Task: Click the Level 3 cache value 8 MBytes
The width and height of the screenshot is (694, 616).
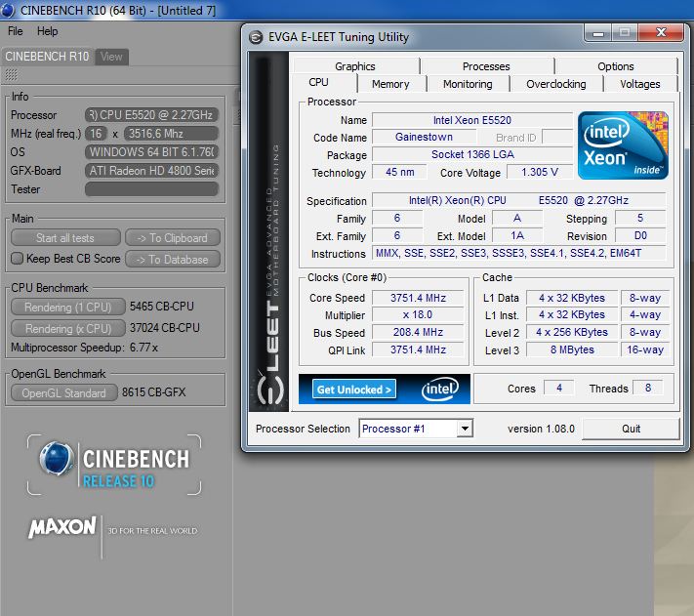Action: (572, 349)
